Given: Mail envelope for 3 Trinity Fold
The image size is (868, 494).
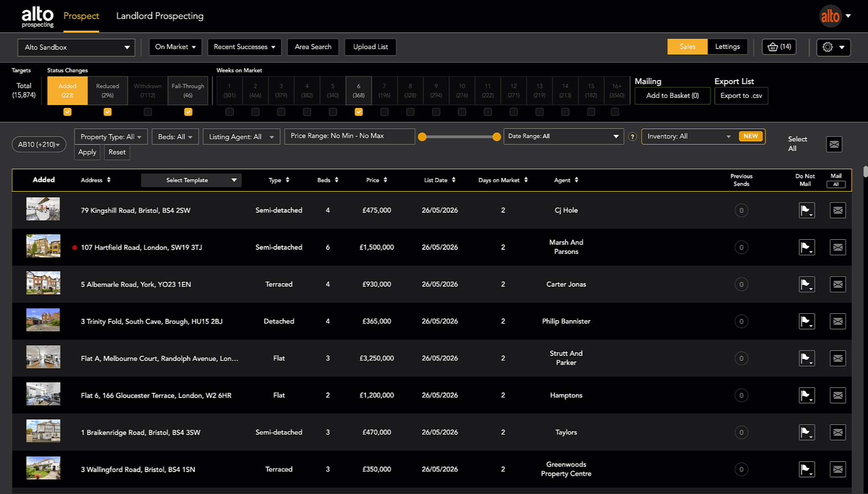Looking at the screenshot, I should point(838,322).
